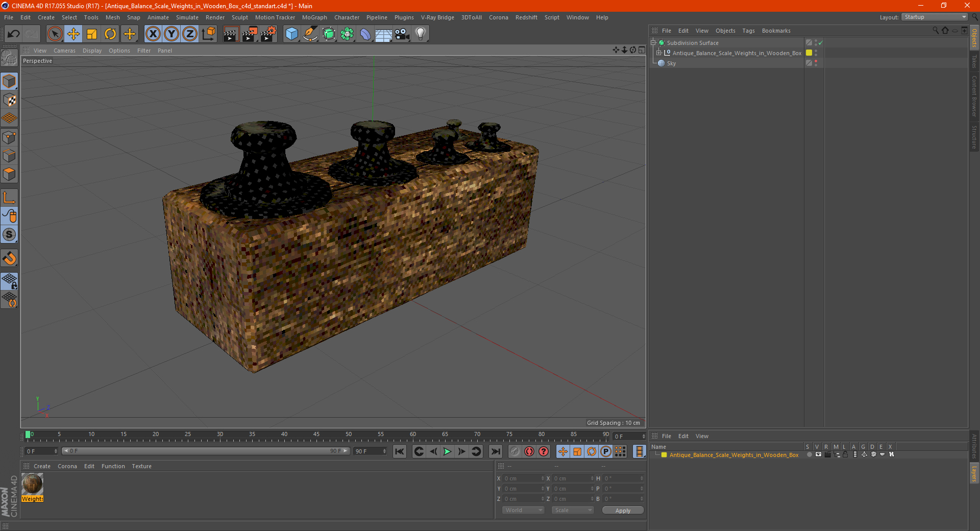The image size is (980, 531).
Task: Add a Cube primitive object
Action: 291,34
